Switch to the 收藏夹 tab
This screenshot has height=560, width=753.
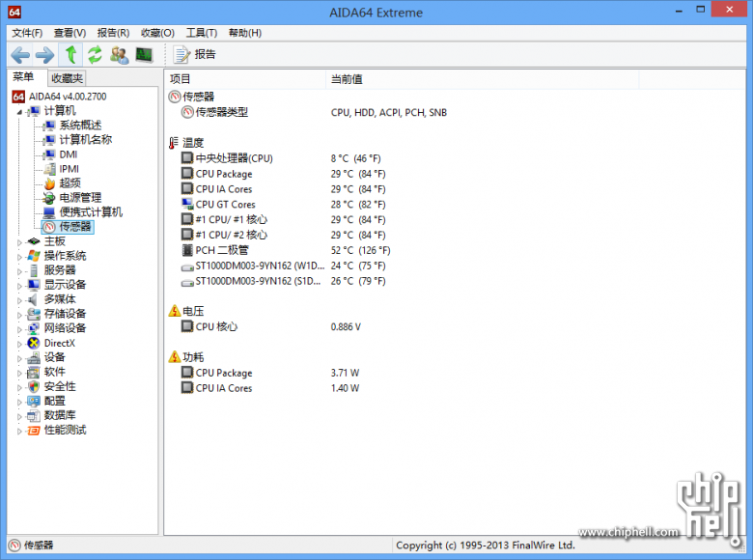click(x=68, y=78)
